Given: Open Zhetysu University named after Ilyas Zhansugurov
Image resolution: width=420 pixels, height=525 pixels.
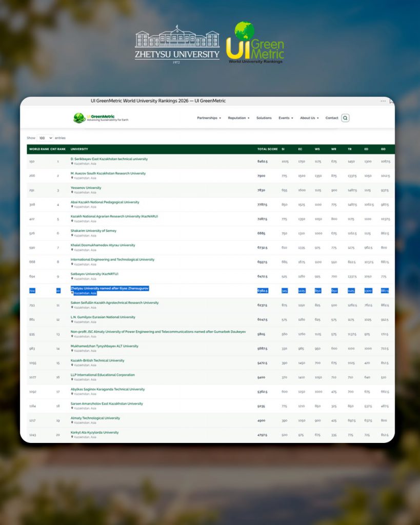Looking at the screenshot, I should tap(110, 288).
